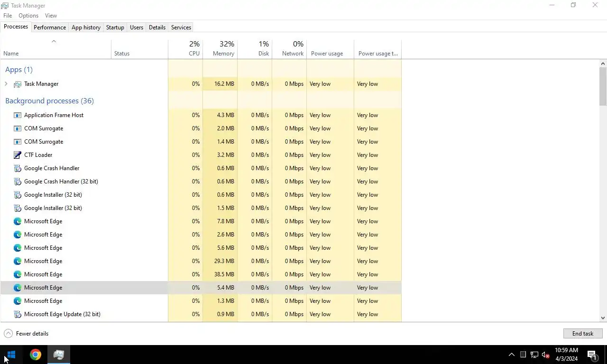607x364 pixels.
Task: Click the tray touch keyboard icon
Action: point(523,355)
